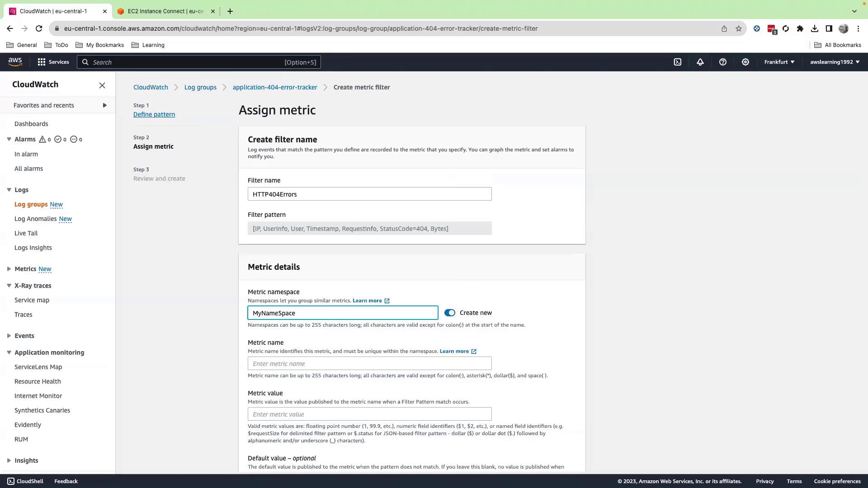Viewport: 868px width, 488px height.
Task: Open the notifications bell icon
Action: (700, 62)
